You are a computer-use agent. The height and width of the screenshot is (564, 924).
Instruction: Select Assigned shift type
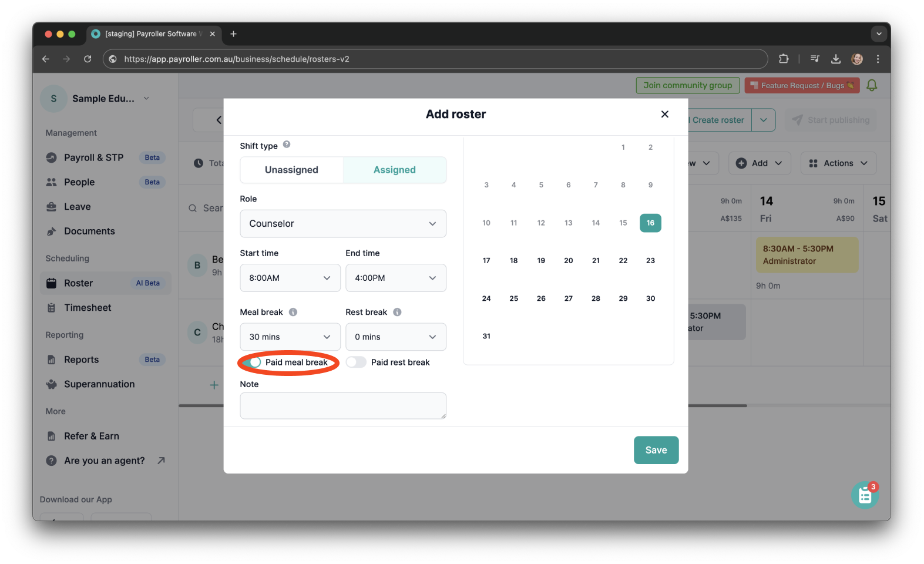tap(395, 170)
